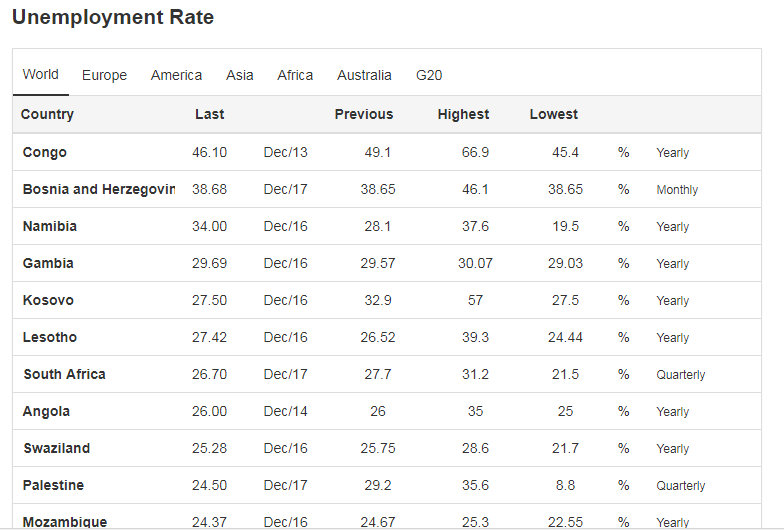Image resolution: width=784 pixels, height=530 pixels.
Task: Open the Kosovo country link
Action: point(48,300)
